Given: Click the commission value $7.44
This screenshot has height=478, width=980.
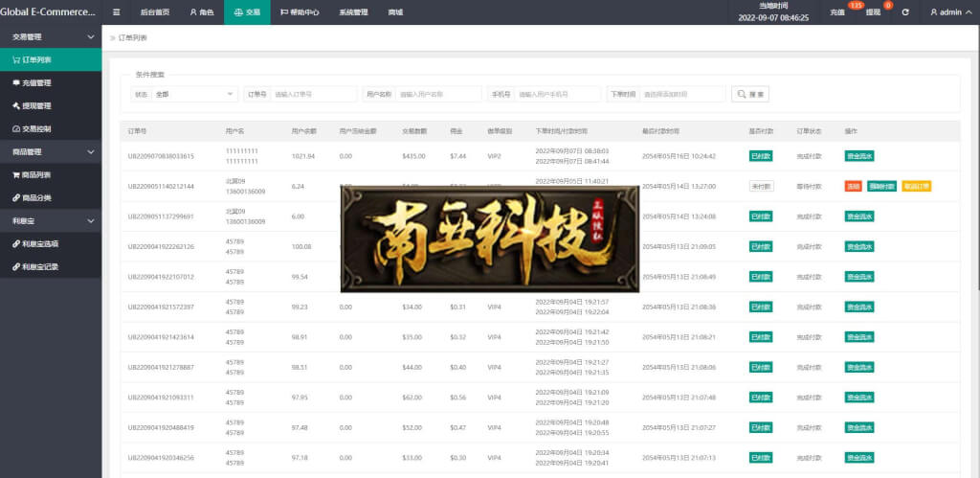Looking at the screenshot, I should (x=457, y=156).
